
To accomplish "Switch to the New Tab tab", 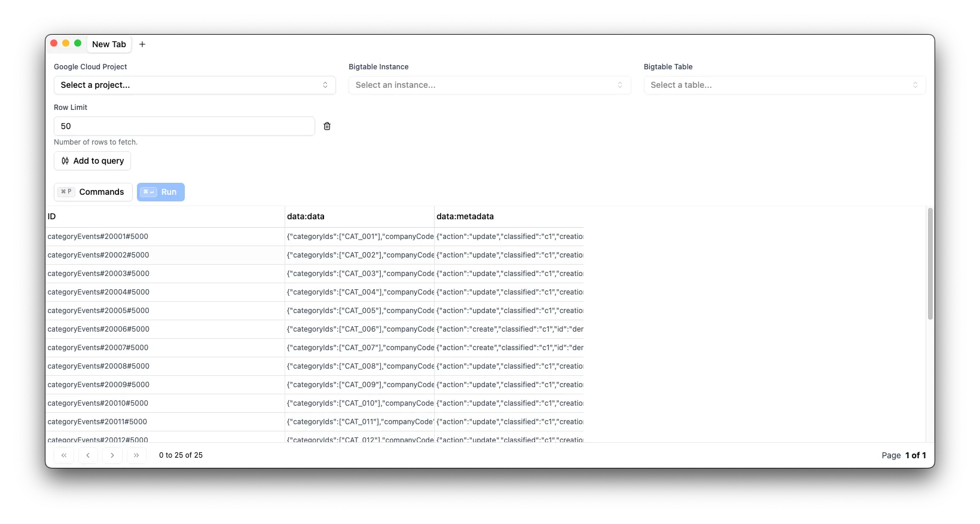I will (109, 44).
